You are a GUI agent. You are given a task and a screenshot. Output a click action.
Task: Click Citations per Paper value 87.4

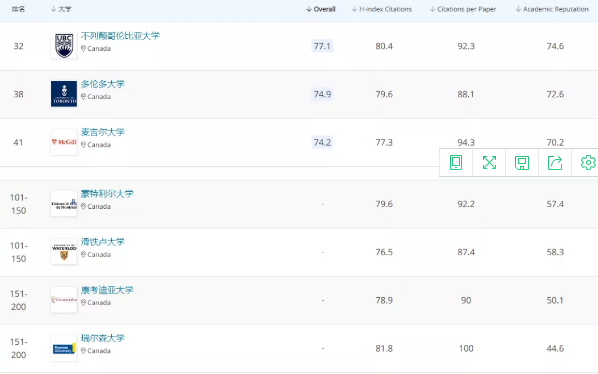click(466, 252)
